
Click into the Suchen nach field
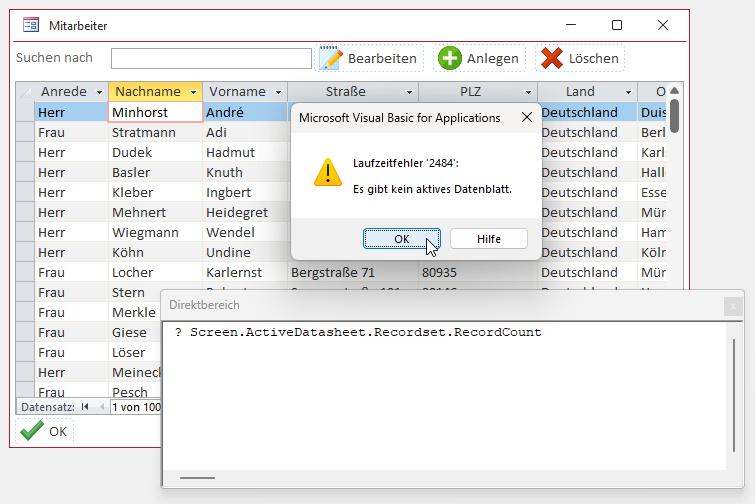point(211,59)
